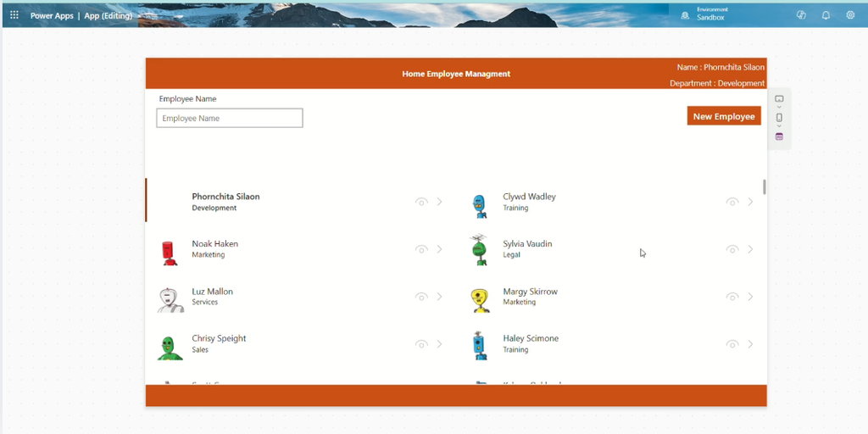Select the Chrisy Speight name text
Viewport: 868px width, 434px height.
coord(220,338)
